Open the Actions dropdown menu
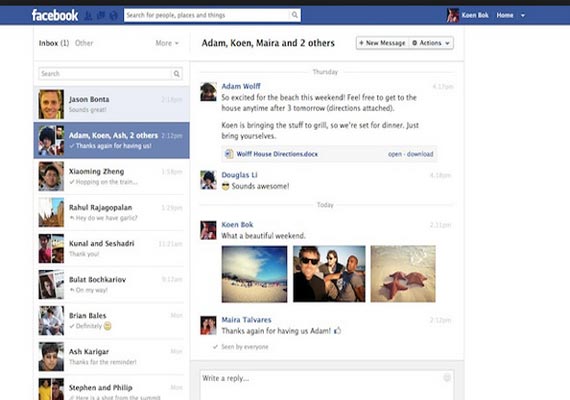 click(x=431, y=43)
